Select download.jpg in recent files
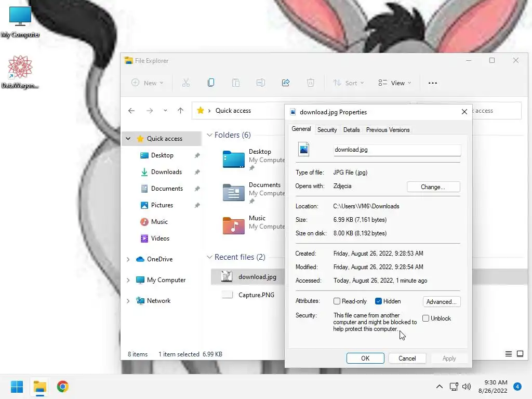 click(x=248, y=277)
